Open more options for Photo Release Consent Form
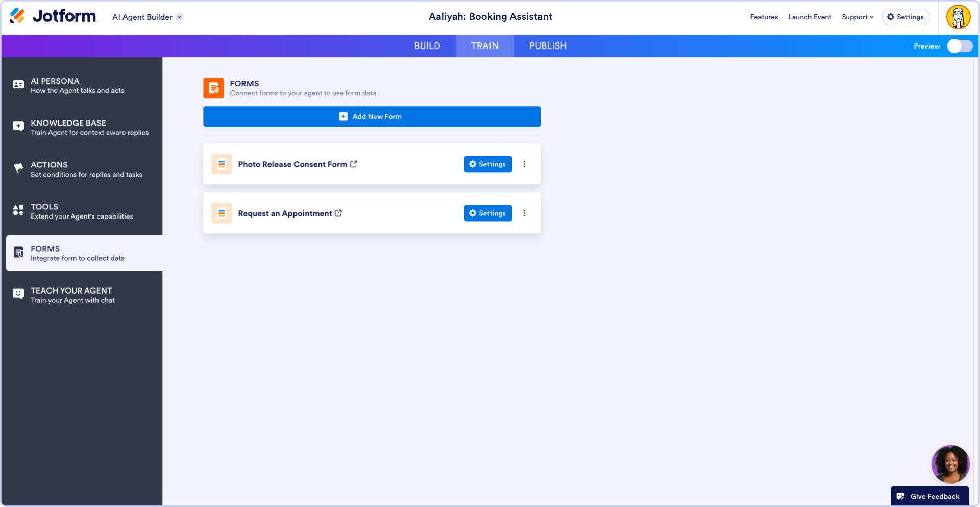 [524, 164]
